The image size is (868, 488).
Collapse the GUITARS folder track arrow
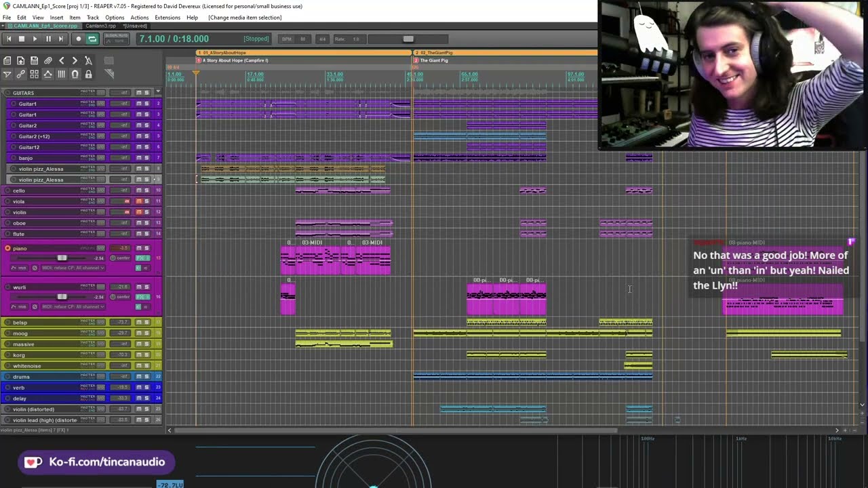click(158, 92)
